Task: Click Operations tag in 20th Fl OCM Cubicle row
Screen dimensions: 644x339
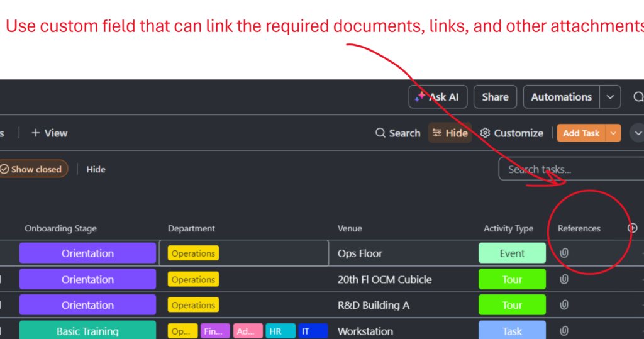Action: click(x=193, y=279)
